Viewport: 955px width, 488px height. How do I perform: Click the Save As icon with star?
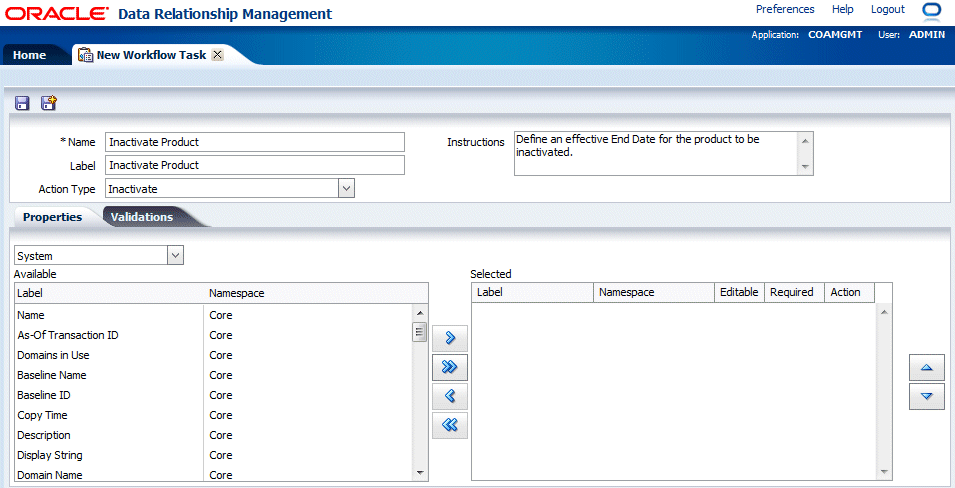(49, 103)
